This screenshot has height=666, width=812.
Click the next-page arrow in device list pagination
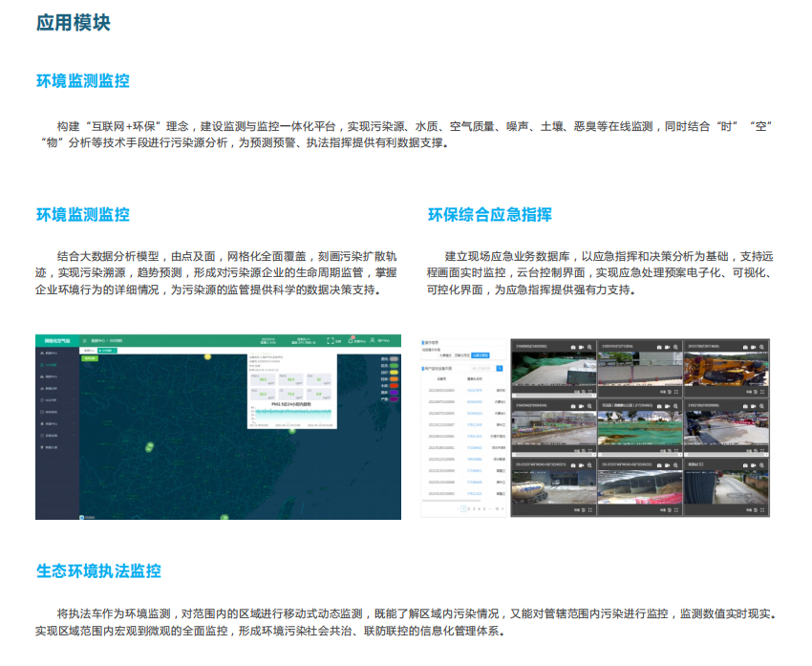pyautogui.click(x=502, y=508)
